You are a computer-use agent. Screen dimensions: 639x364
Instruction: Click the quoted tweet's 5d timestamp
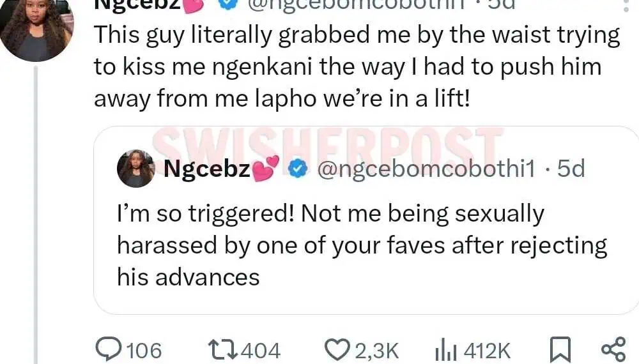[x=571, y=169]
